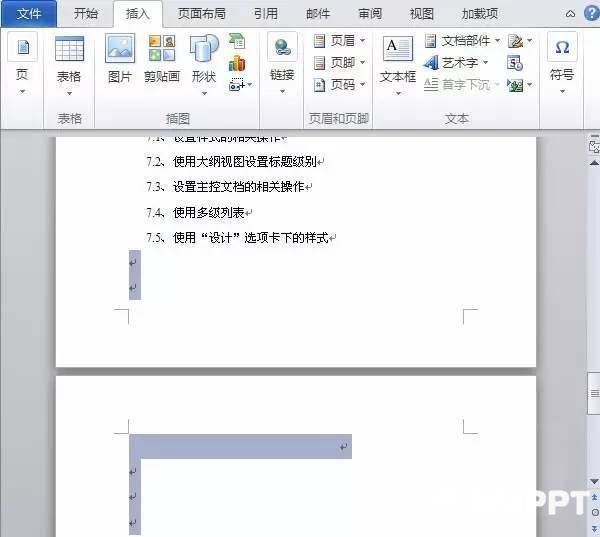Expand the insert object dropdown arrow
The height and width of the screenshot is (537, 600).
(530, 84)
